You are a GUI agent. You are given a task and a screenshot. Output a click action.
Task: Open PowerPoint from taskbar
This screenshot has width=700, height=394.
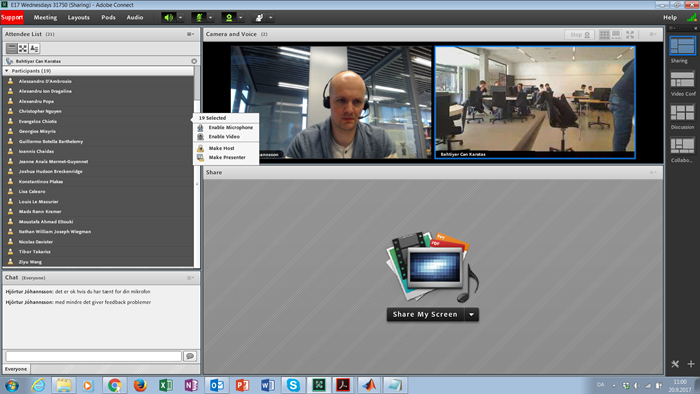point(242,385)
